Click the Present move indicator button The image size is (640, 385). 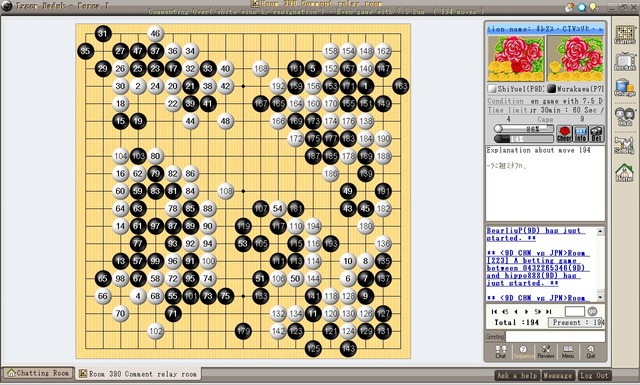[x=576, y=323]
